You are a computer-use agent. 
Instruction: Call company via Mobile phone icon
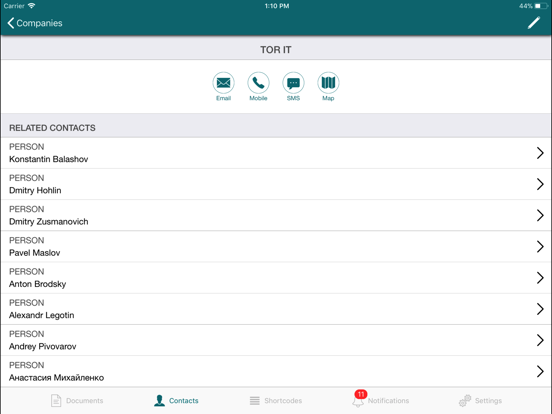tap(258, 83)
